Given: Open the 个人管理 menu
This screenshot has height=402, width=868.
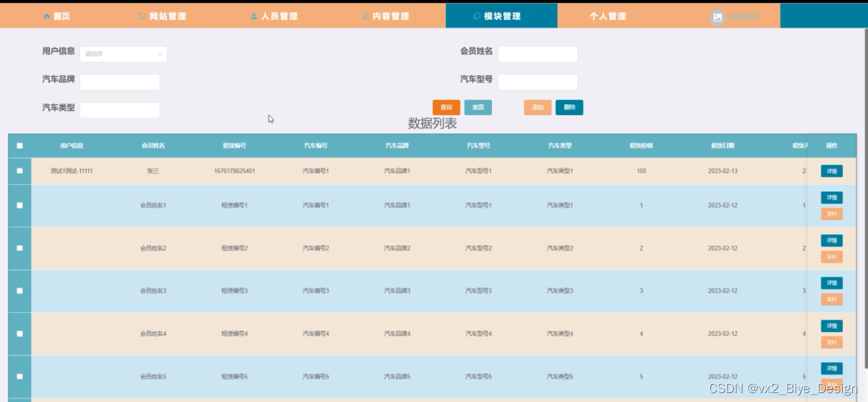Looking at the screenshot, I should 613,16.
